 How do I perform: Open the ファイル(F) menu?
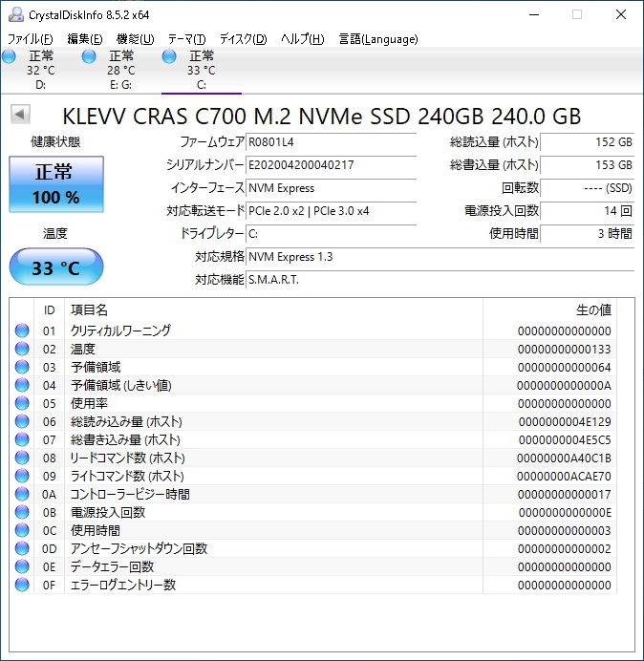[x=31, y=39]
